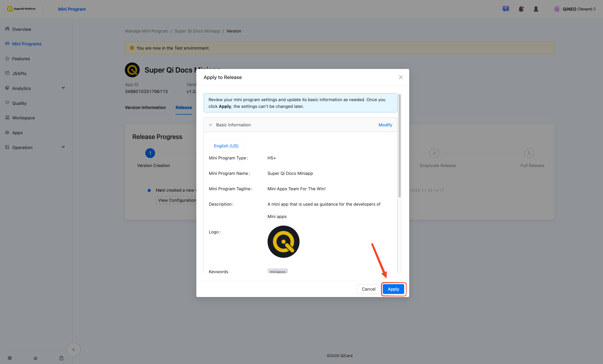Open JSAPIs in the sidebar

click(x=19, y=73)
